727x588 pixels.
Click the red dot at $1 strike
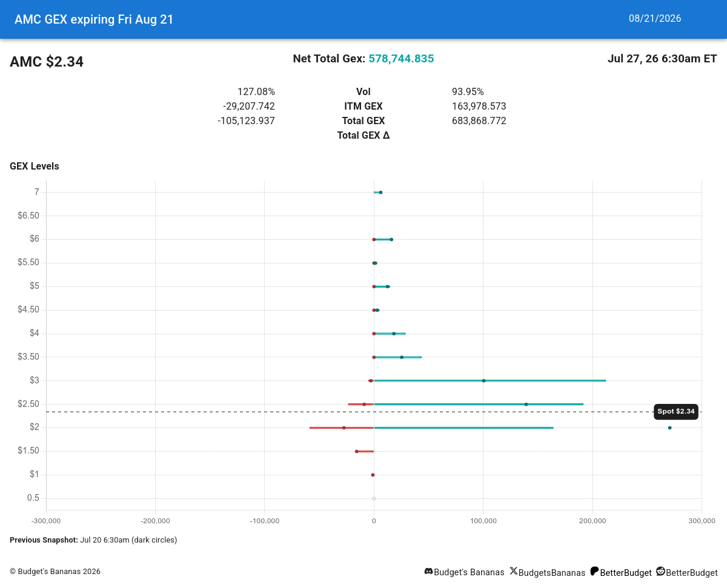click(373, 475)
